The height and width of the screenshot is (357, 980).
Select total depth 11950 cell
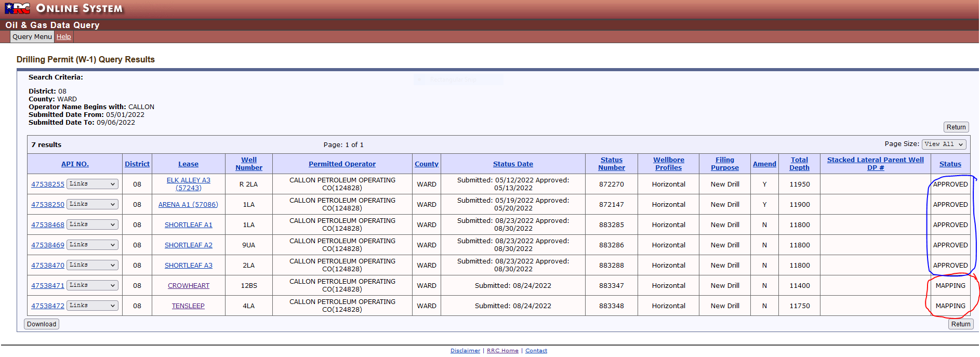[x=799, y=184]
